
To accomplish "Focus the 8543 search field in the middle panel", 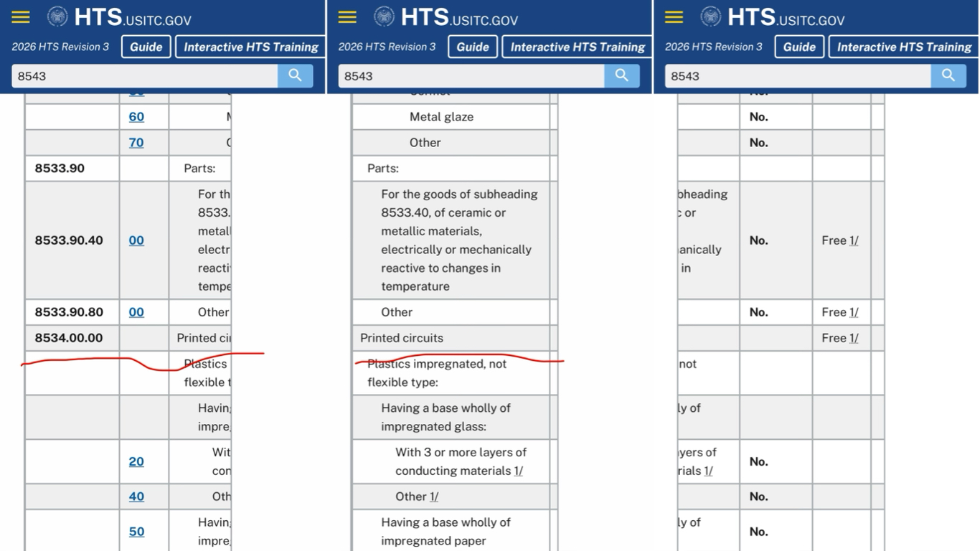I will point(471,75).
